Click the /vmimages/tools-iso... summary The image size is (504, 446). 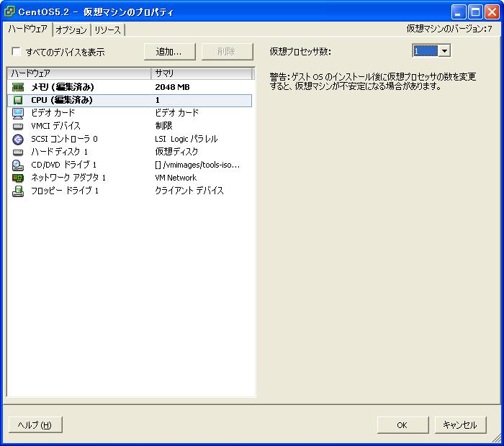(197, 165)
